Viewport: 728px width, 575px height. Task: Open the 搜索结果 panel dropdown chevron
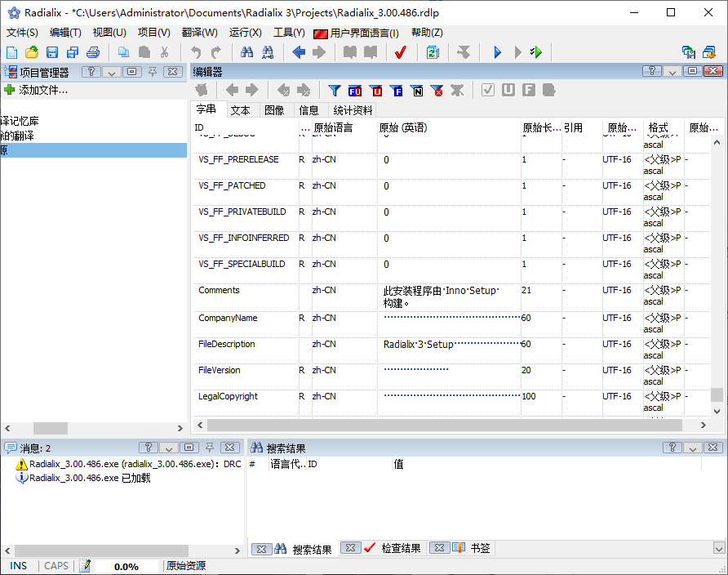click(x=692, y=448)
